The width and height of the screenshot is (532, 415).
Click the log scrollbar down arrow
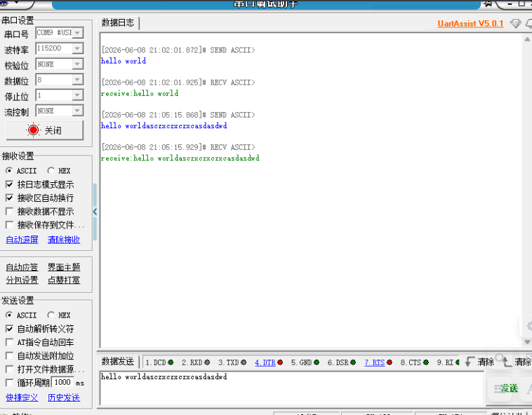coord(527,342)
